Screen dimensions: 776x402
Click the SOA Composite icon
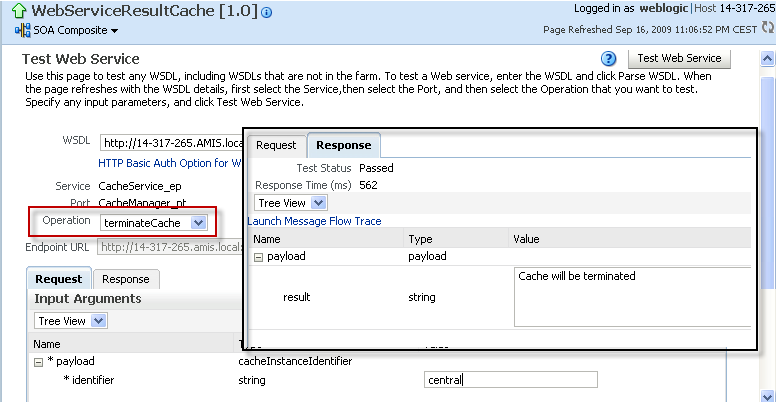(23, 30)
